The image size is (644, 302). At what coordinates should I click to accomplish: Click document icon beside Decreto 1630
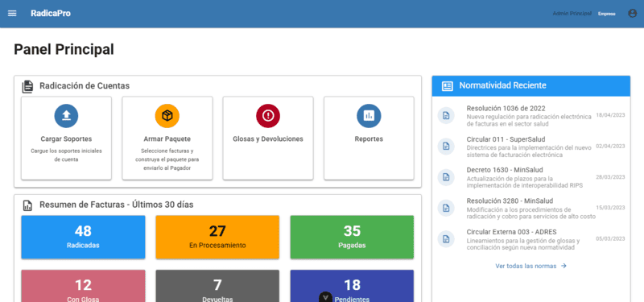(446, 177)
